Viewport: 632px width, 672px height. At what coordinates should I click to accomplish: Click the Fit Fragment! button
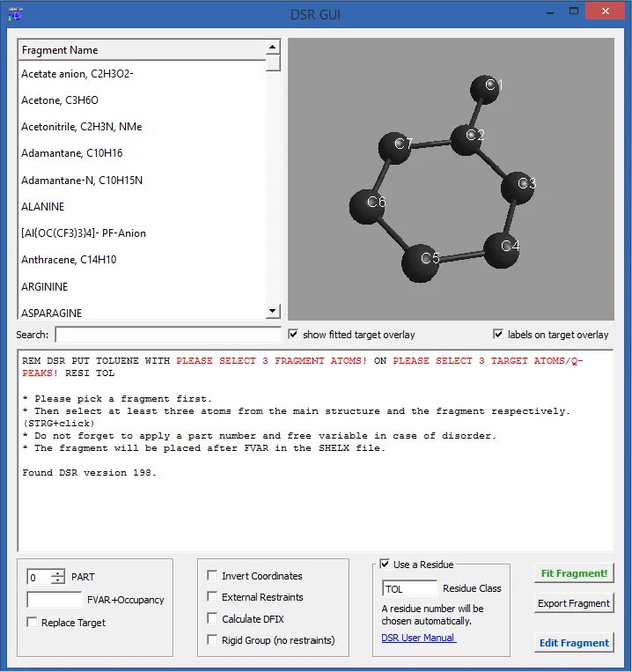click(574, 573)
